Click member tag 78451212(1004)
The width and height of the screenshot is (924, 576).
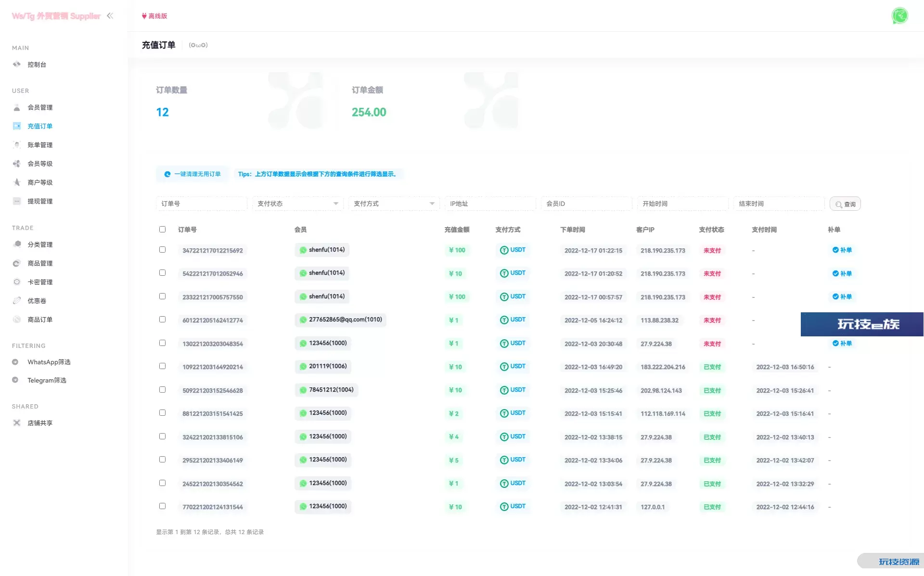point(326,390)
